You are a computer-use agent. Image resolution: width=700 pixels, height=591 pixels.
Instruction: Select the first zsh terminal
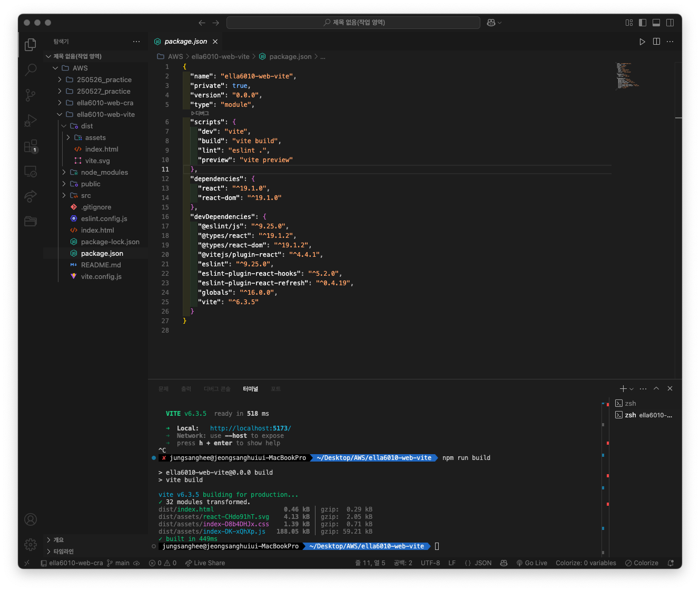(x=644, y=403)
